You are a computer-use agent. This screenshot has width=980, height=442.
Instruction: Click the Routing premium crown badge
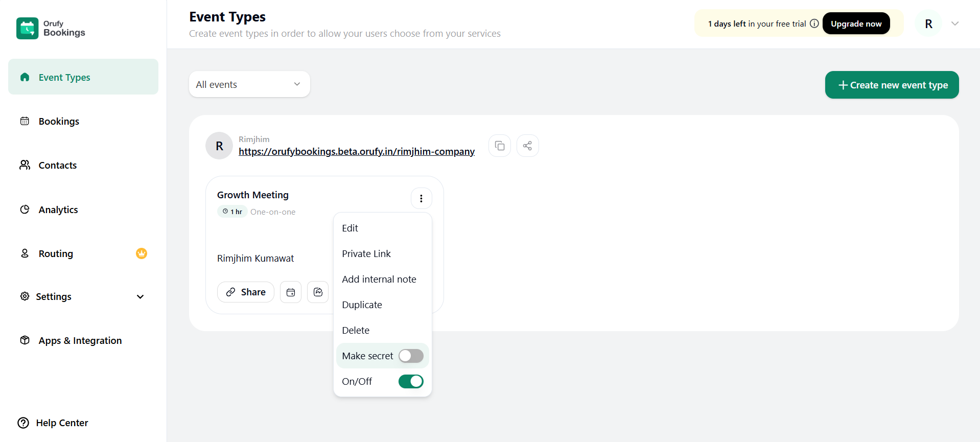142,253
